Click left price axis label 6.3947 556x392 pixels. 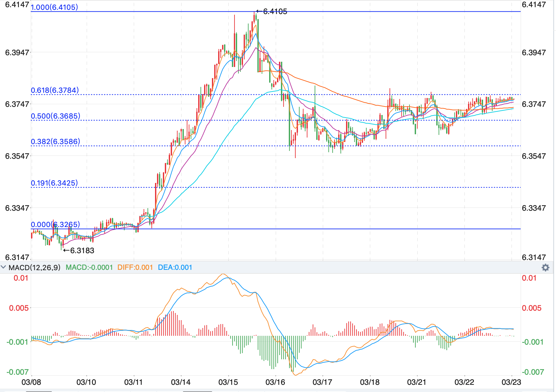click(x=17, y=52)
